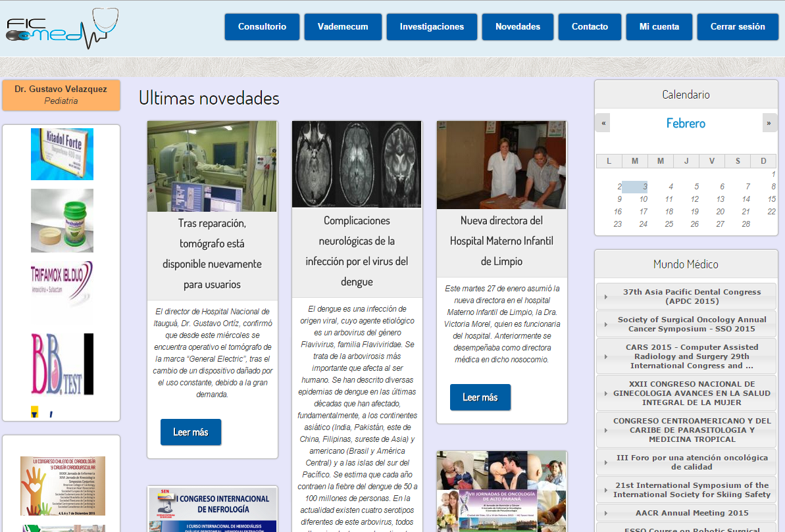Viewport: 785px width, 532px height.
Task: Expand III Foro atención oncológica item
Action: [x=686, y=462]
